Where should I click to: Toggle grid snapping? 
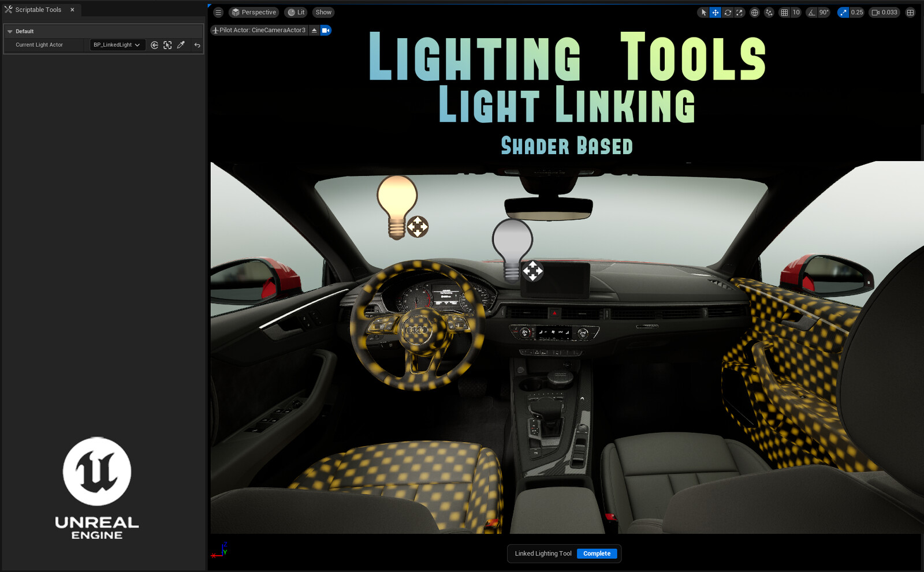(784, 12)
